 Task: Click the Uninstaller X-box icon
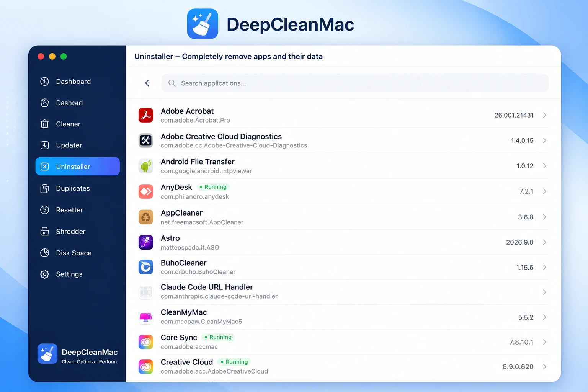(x=45, y=167)
